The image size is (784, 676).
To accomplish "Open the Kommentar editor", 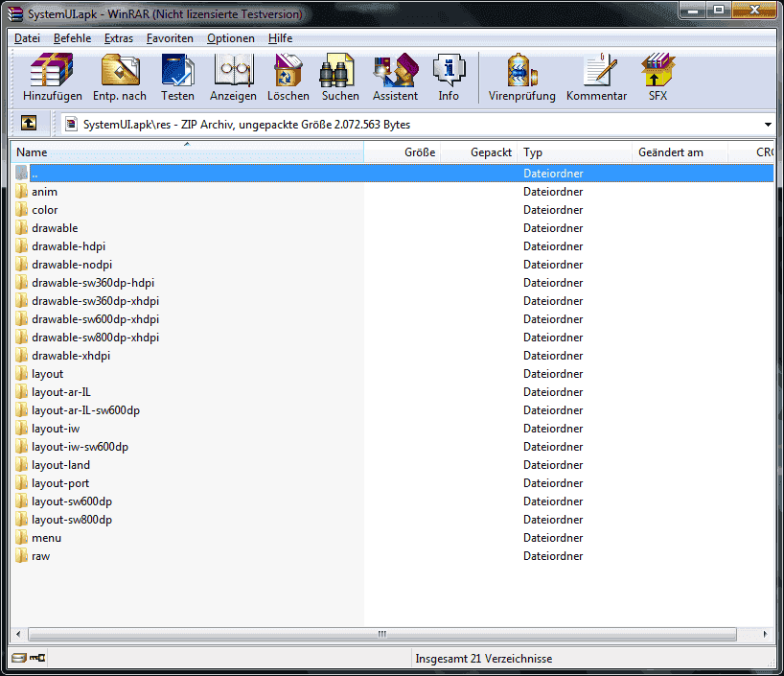I will [x=596, y=77].
